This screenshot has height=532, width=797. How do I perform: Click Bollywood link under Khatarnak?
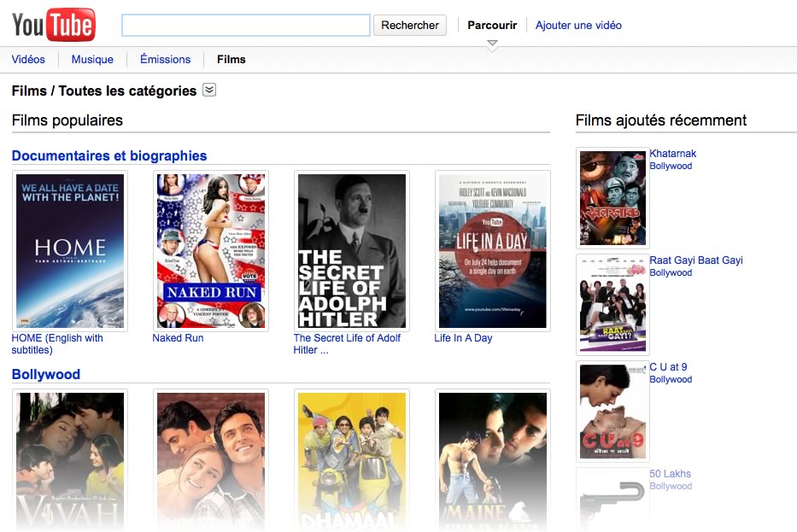pos(671,167)
